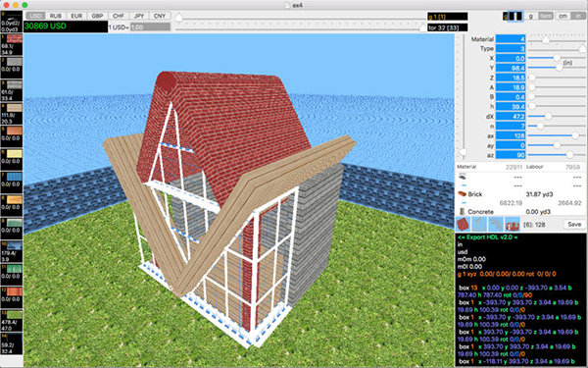The width and height of the screenshot is (588, 368).
Task: Click the Y value field showing 98.4
Action: click(511, 68)
